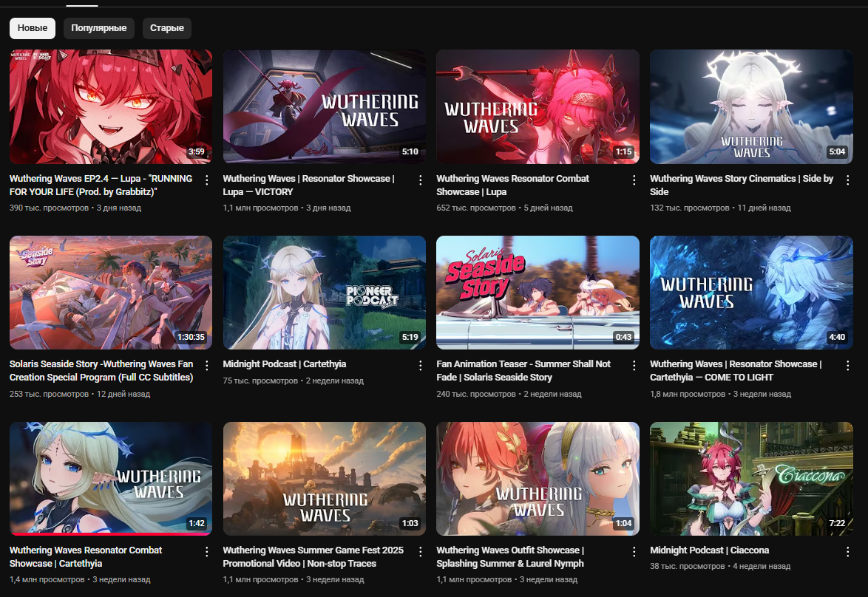Play the 1:04 Outfit Showcase thumbnail

pyautogui.click(x=538, y=479)
